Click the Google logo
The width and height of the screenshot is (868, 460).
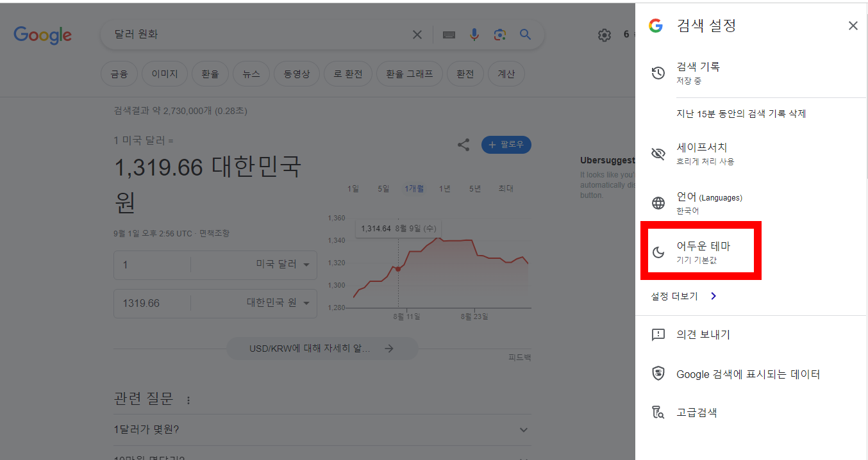pyautogui.click(x=42, y=35)
